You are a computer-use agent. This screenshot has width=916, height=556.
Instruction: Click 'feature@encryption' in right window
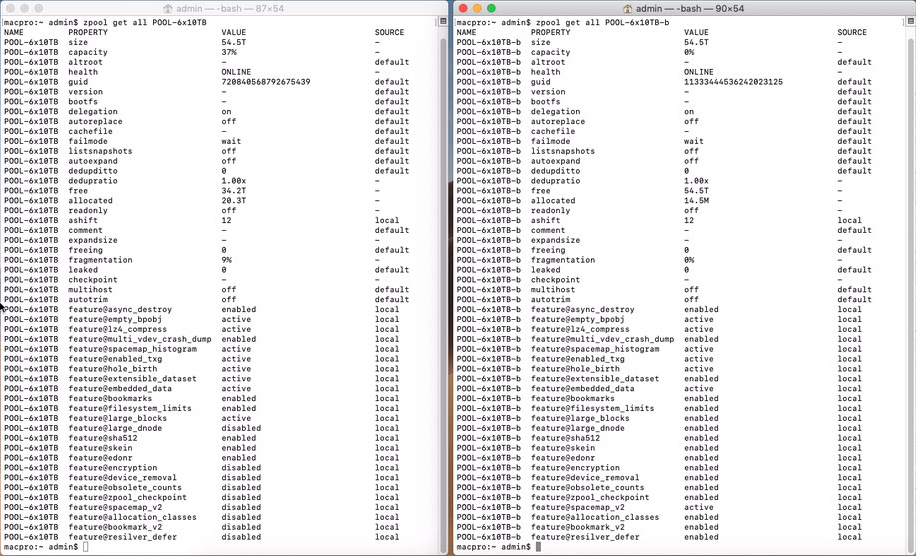[x=575, y=467]
